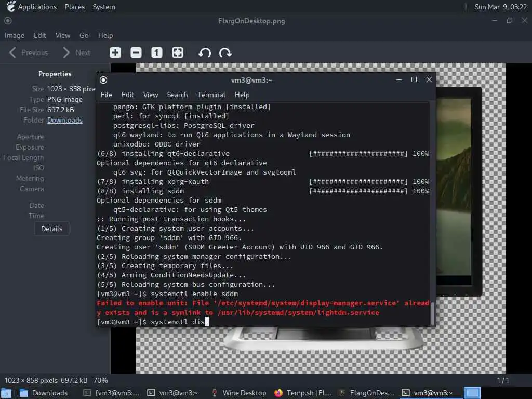This screenshot has width=532, height=399.
Task: Click the Details button in Properties
Action: (51, 229)
